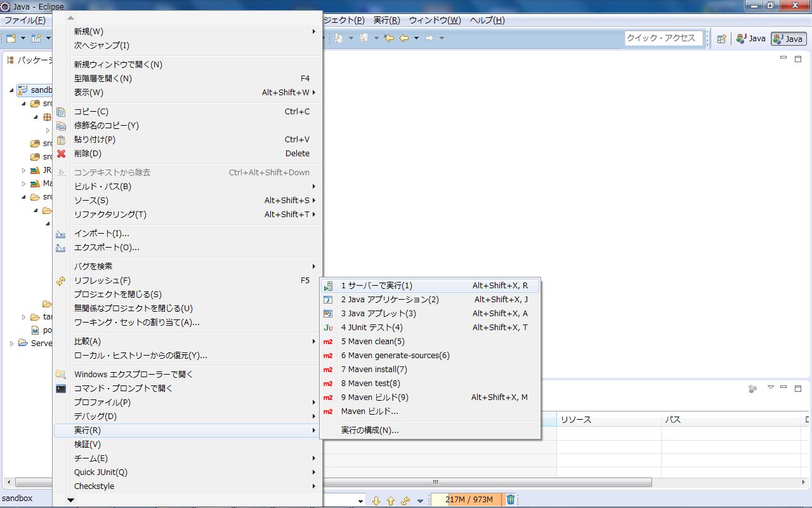Click the next annotation down arrow in status bar
This screenshot has height=508, width=812.
pyautogui.click(x=376, y=500)
